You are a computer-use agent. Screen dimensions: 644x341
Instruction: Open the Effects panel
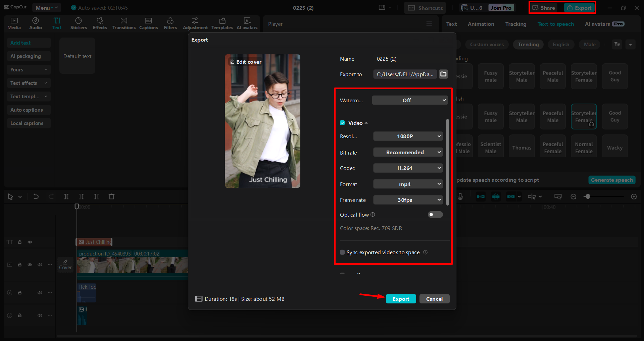(100, 23)
